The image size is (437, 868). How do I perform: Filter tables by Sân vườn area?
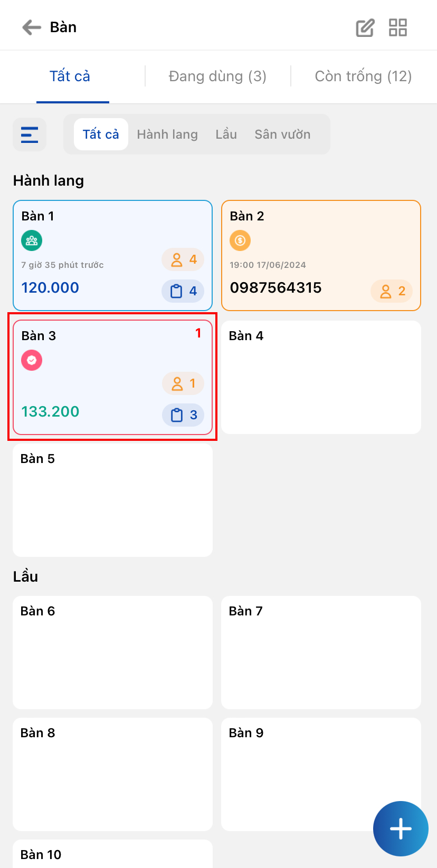282,134
